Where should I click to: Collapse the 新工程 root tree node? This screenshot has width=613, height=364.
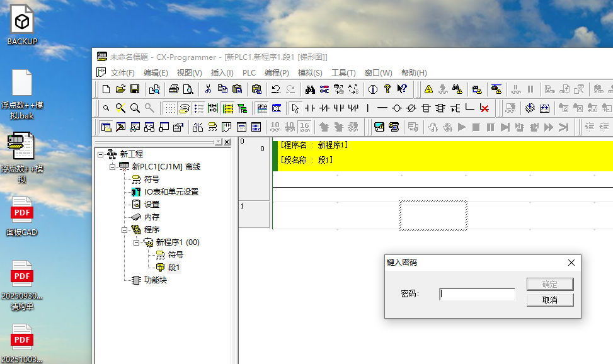100,154
